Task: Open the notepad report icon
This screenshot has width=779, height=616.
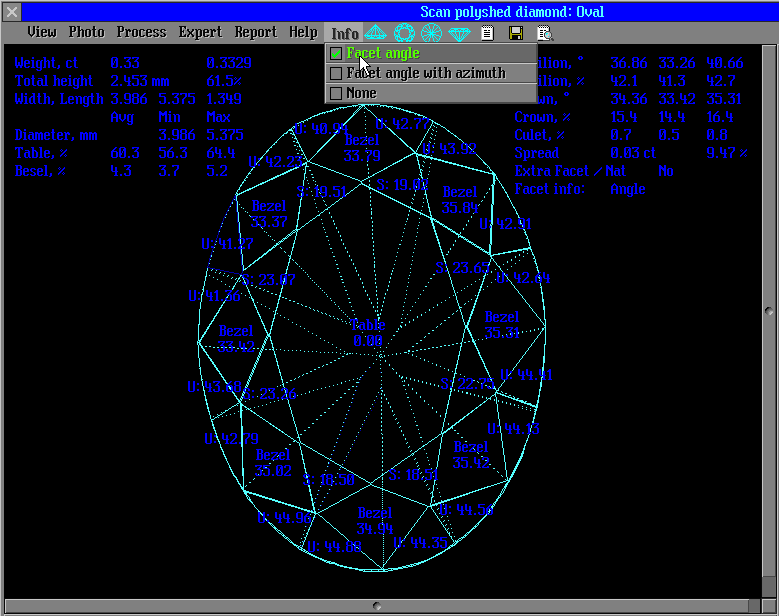Action: click(x=487, y=33)
